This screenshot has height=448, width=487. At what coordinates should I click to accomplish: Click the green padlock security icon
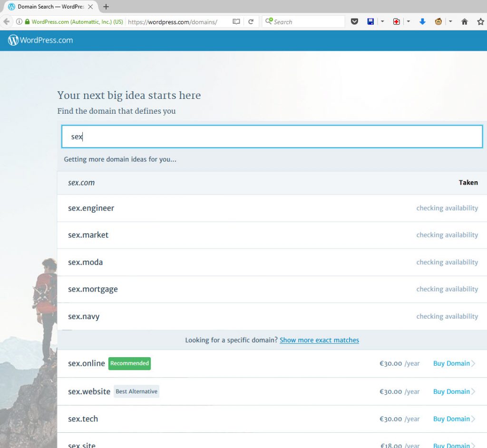27,22
